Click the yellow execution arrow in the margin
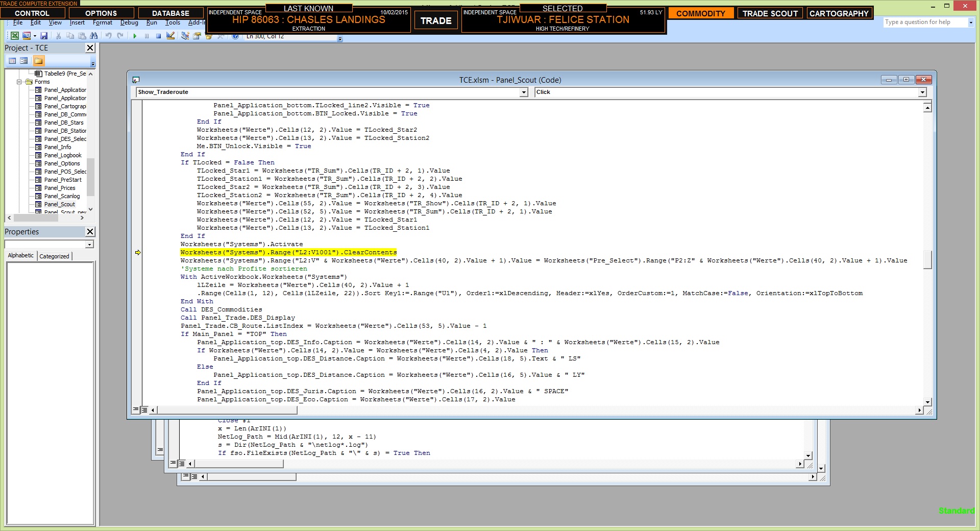Screen dimensions: 980x531 coord(138,252)
